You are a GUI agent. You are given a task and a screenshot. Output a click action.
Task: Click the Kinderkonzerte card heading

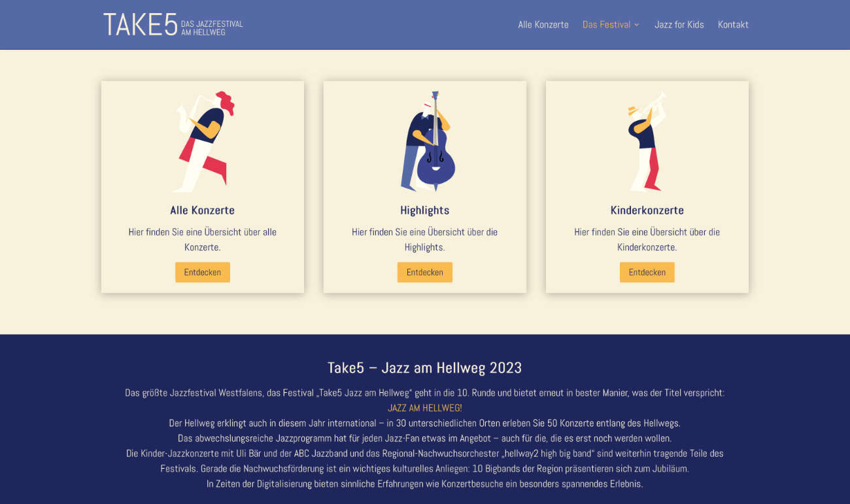coord(647,210)
